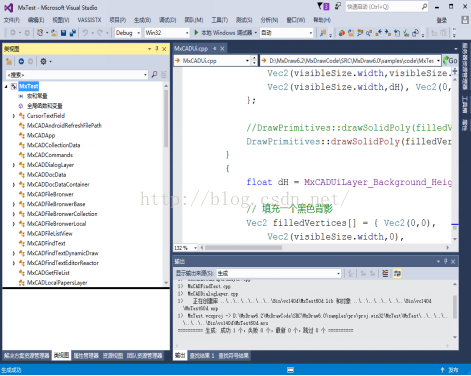Viewport: 471px width, 376px height.
Task: Toggle word wrap in the Output panel
Action: pyautogui.click(x=397, y=274)
